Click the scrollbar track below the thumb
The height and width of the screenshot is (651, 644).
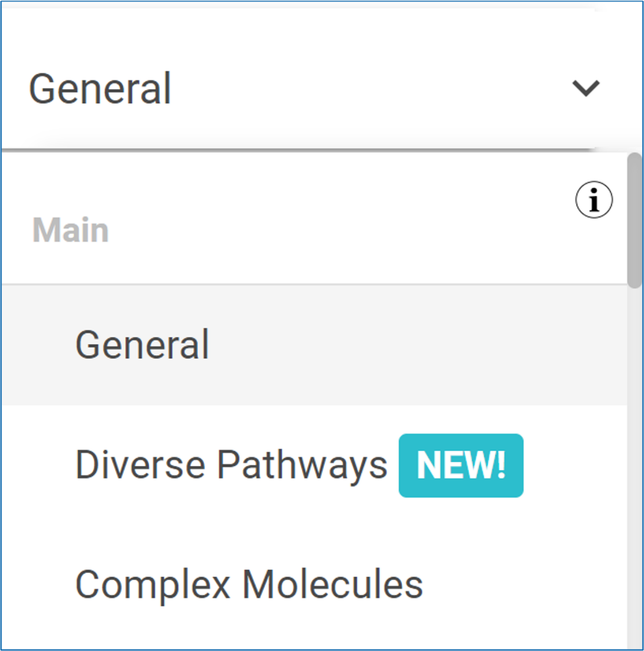tap(634, 453)
